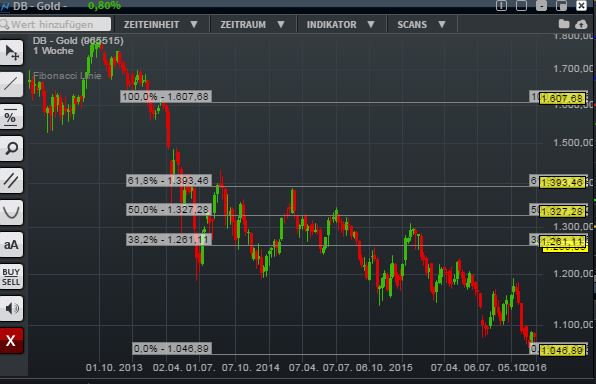The width and height of the screenshot is (596, 384).
Task: Click the red X delete tool
Action: pyautogui.click(x=11, y=341)
